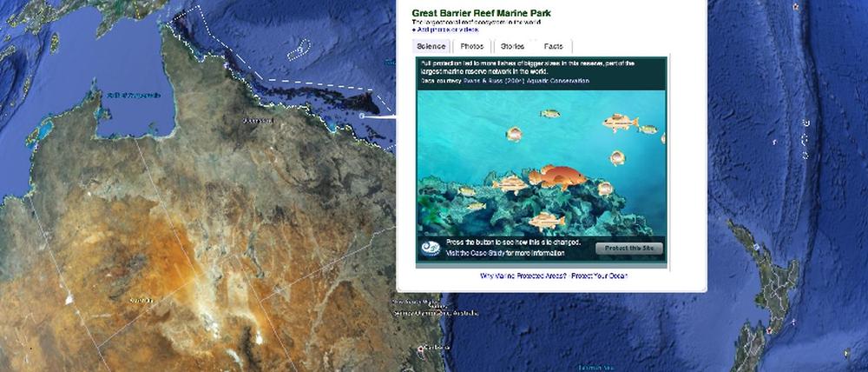Follow the Why Marine Protected Areas link
Image resolution: width=868 pixels, height=372 pixels.
[523, 276]
